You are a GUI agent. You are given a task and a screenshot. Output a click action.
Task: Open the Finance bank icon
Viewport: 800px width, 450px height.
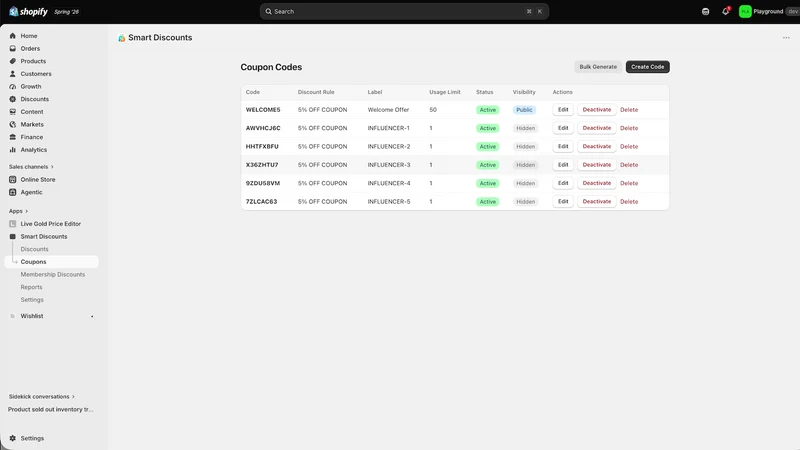(x=13, y=137)
